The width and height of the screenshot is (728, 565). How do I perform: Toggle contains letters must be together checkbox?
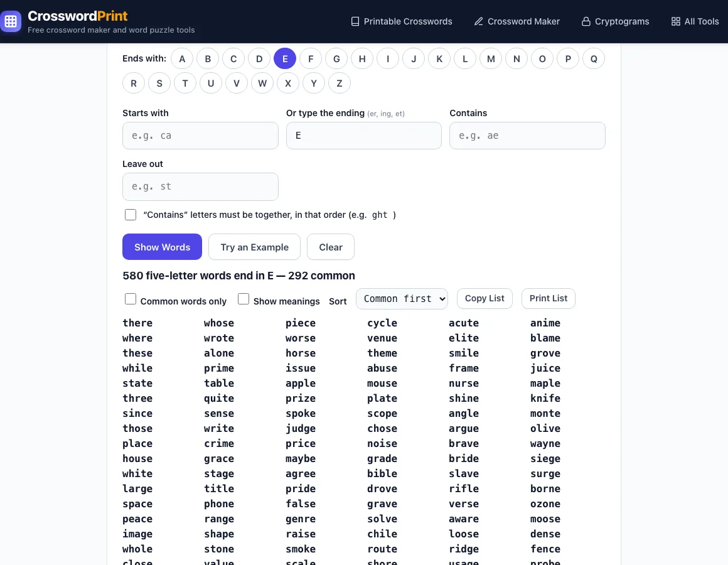point(131,215)
